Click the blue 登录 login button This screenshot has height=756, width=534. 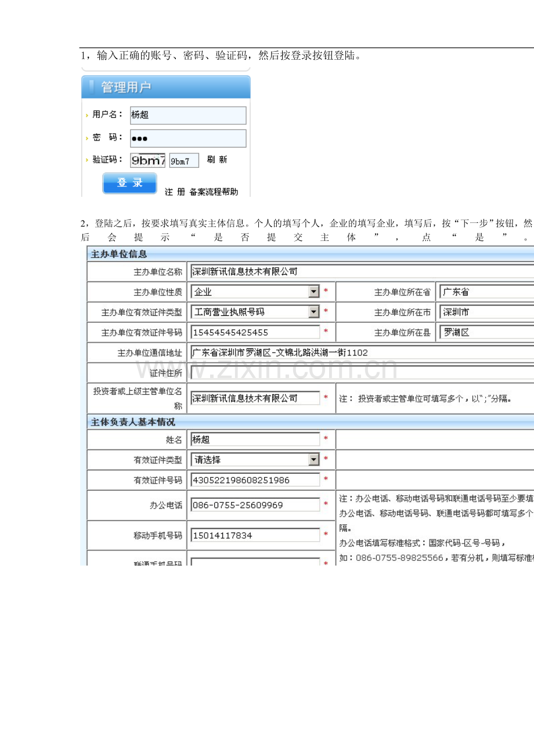(x=129, y=183)
